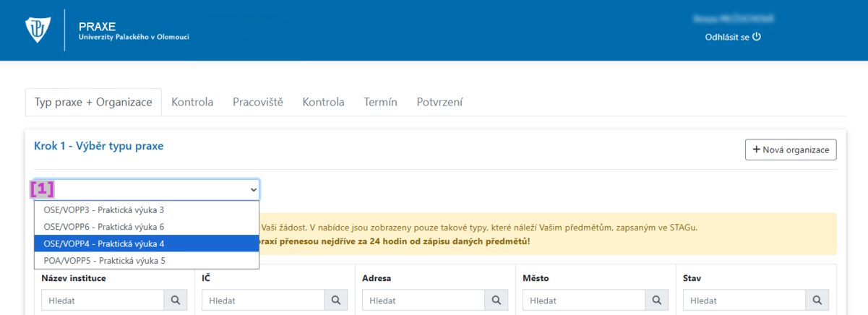Click search icon beside IČ field
Viewport: 868px width, 315px height.
pos(335,300)
